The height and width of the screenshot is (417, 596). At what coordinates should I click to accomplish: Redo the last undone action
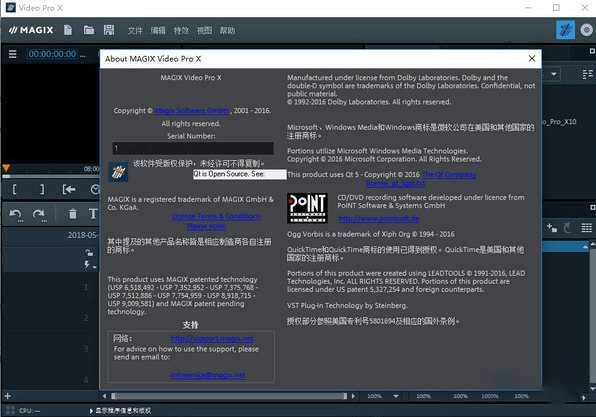coord(39,215)
